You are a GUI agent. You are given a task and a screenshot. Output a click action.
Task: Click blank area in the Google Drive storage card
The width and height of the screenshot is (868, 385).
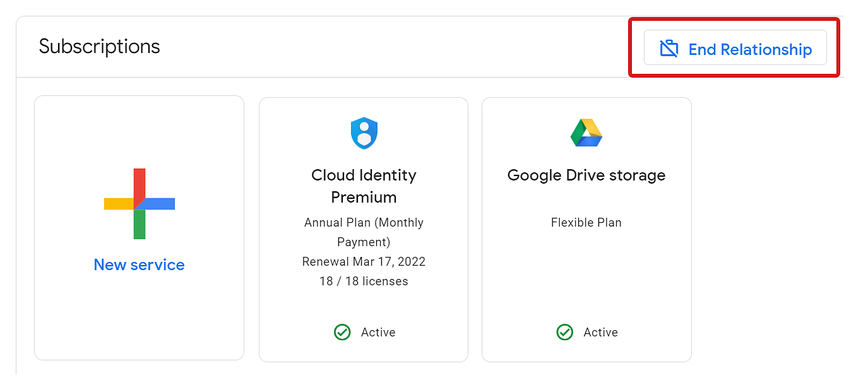586,278
